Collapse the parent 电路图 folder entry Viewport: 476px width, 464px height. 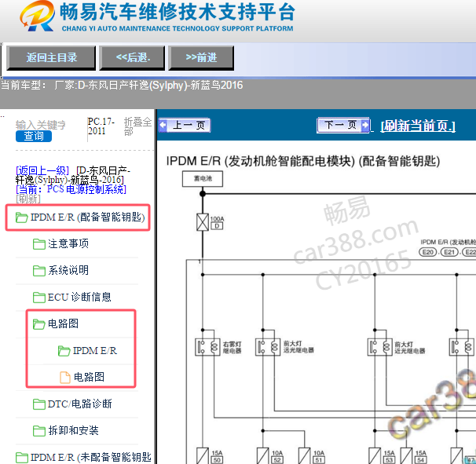(x=63, y=323)
